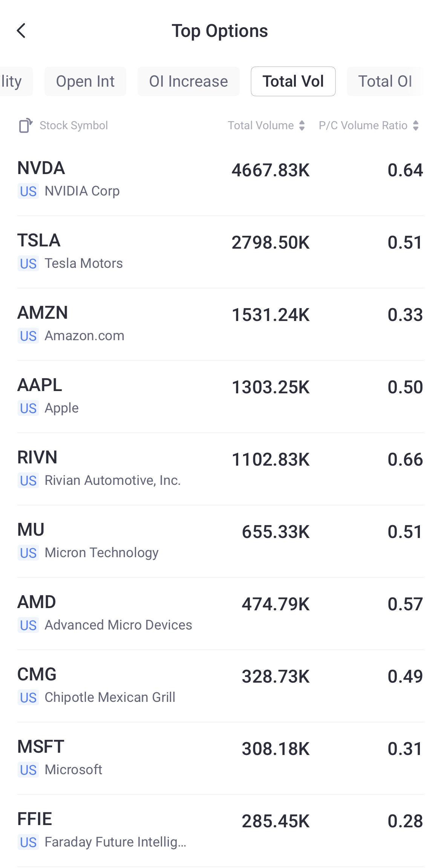Tap the rotate screen icon beside Stock Symbol
This screenshot has height=868, width=441.
(x=26, y=125)
